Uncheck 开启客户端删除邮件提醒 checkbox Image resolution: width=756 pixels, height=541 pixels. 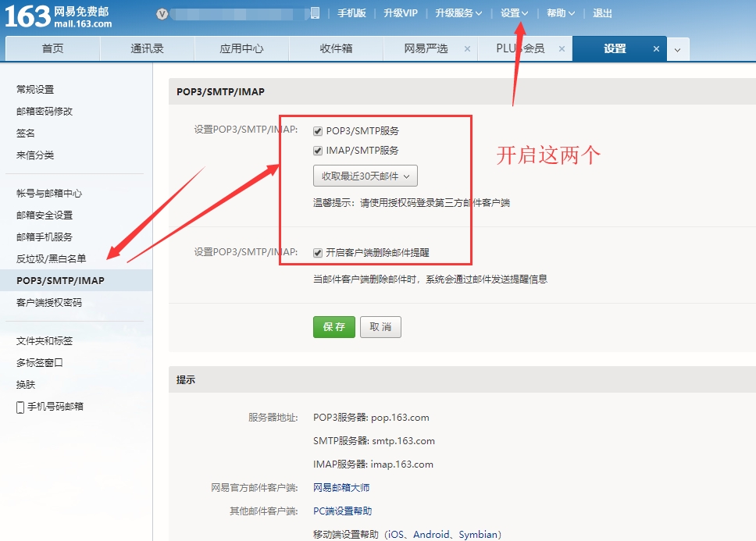click(x=318, y=253)
